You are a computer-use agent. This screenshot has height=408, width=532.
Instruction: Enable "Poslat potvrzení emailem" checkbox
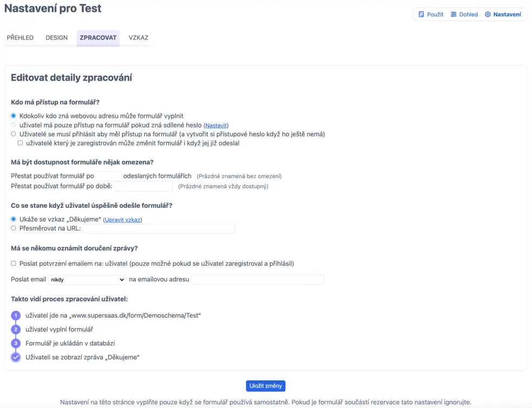point(14,264)
